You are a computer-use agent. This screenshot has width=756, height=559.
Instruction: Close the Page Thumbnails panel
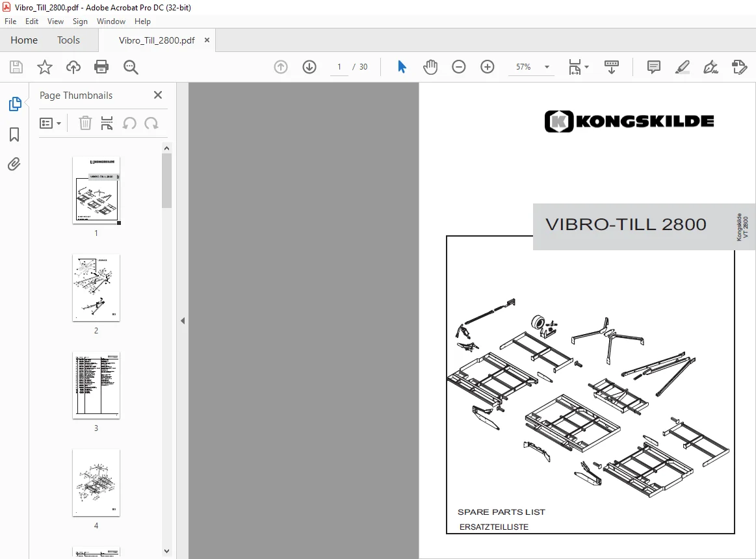click(x=158, y=95)
